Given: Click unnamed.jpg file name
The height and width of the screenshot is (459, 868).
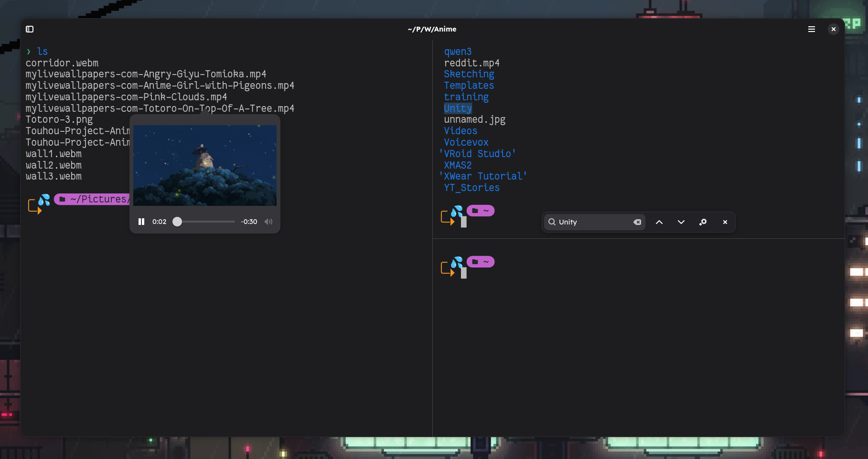Looking at the screenshot, I should (x=474, y=120).
